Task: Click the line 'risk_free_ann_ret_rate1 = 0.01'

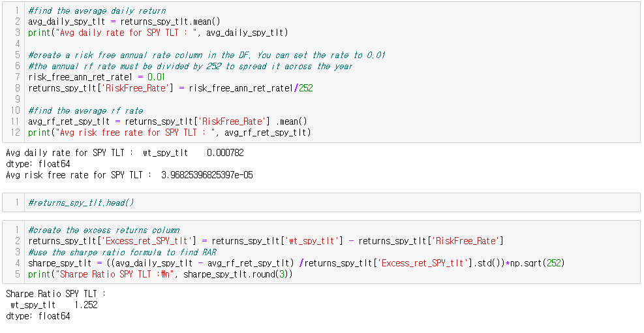Action: [97, 77]
